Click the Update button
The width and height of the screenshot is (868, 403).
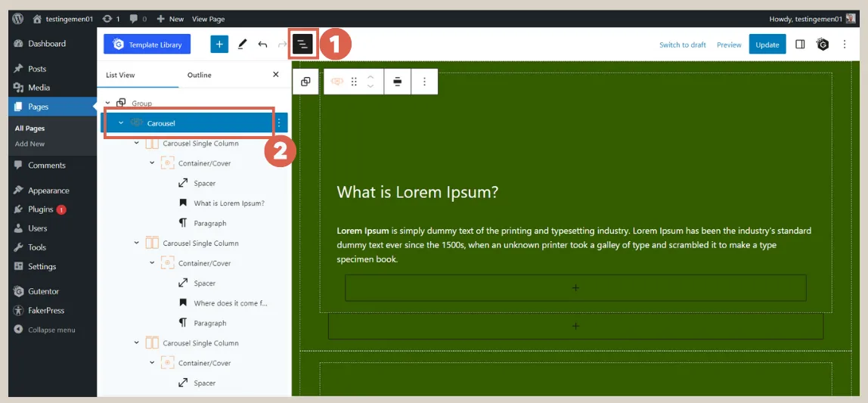pyautogui.click(x=767, y=45)
